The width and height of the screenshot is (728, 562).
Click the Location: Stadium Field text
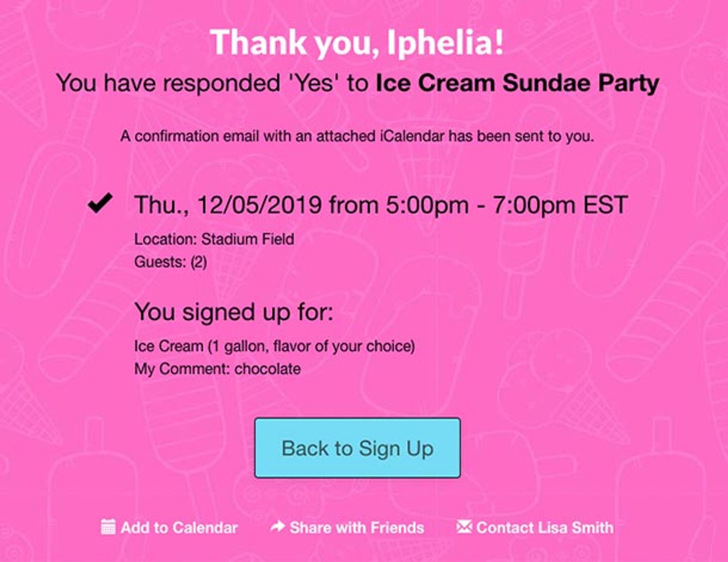214,239
